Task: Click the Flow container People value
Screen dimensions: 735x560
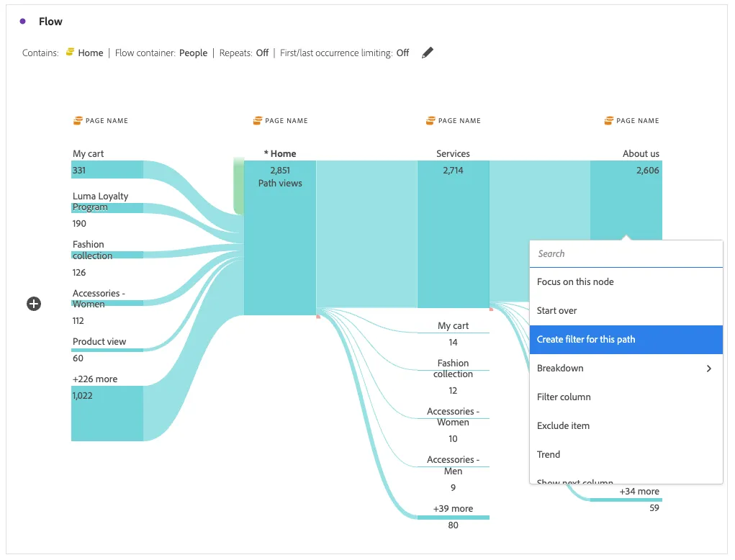Action: pos(193,53)
